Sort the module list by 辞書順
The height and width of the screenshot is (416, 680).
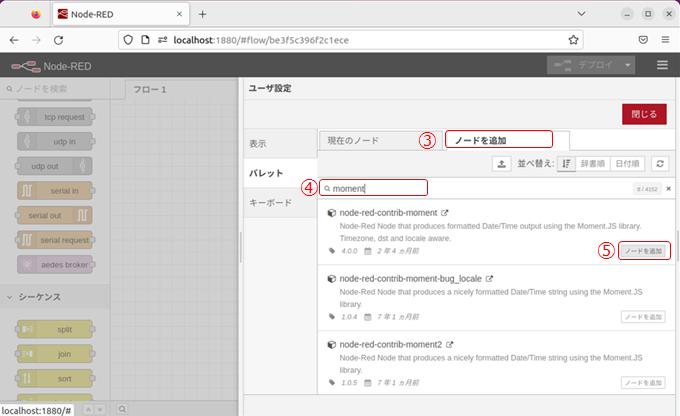[592, 164]
